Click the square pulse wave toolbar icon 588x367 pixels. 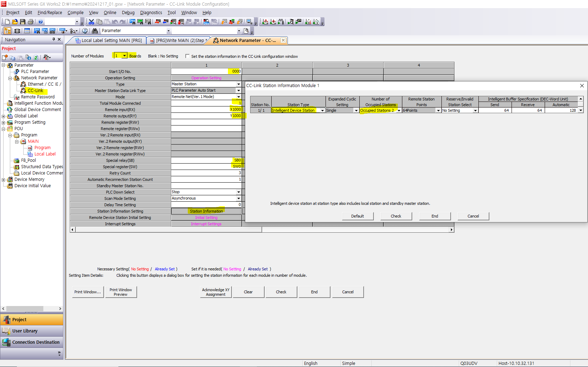point(281,22)
